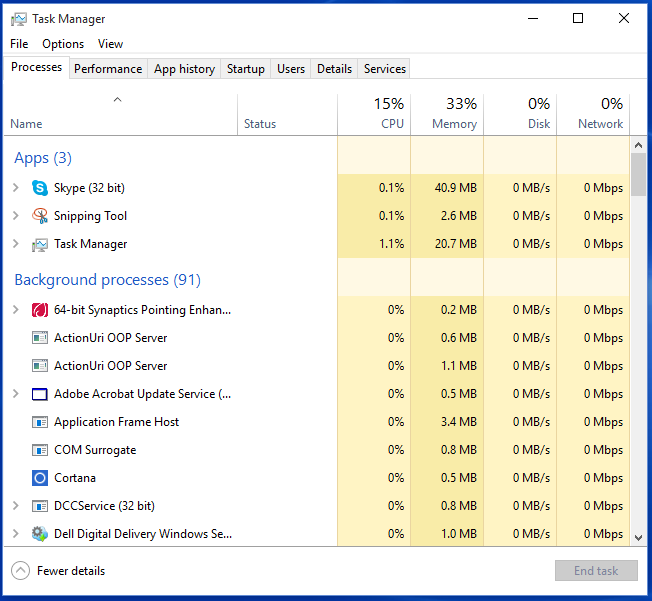The image size is (652, 601).
Task: Expand 64-bit Synaptics Pointing Enhan... entry
Action: (16, 309)
